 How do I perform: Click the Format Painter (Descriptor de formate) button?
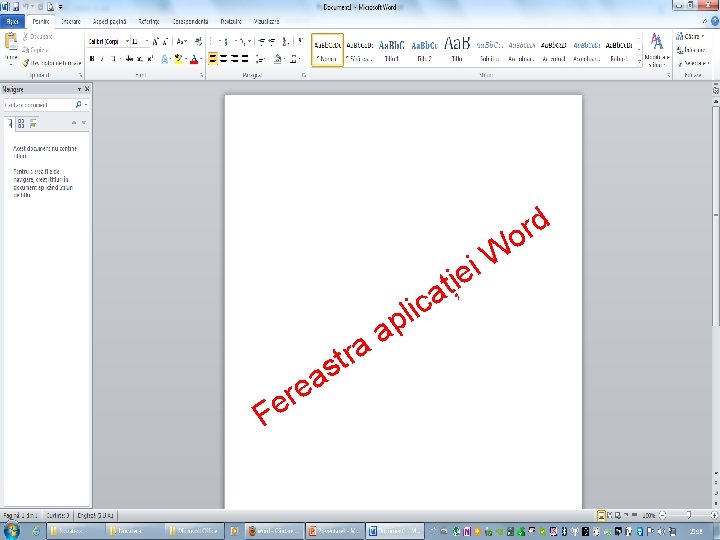(x=51, y=63)
